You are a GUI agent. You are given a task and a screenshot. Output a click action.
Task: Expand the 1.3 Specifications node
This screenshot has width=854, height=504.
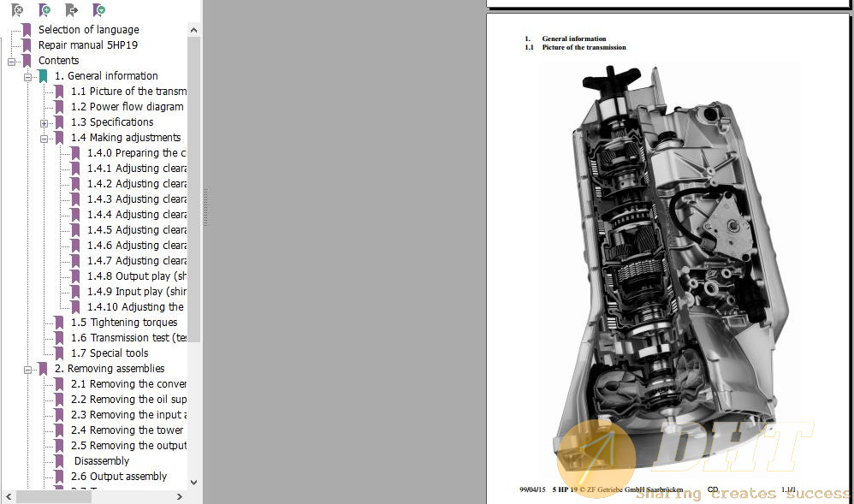44,122
